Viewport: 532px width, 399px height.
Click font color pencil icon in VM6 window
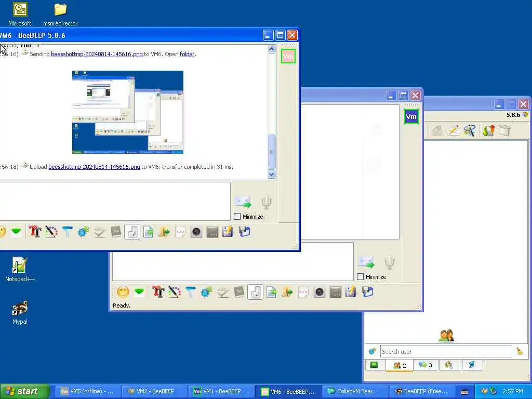51,232
